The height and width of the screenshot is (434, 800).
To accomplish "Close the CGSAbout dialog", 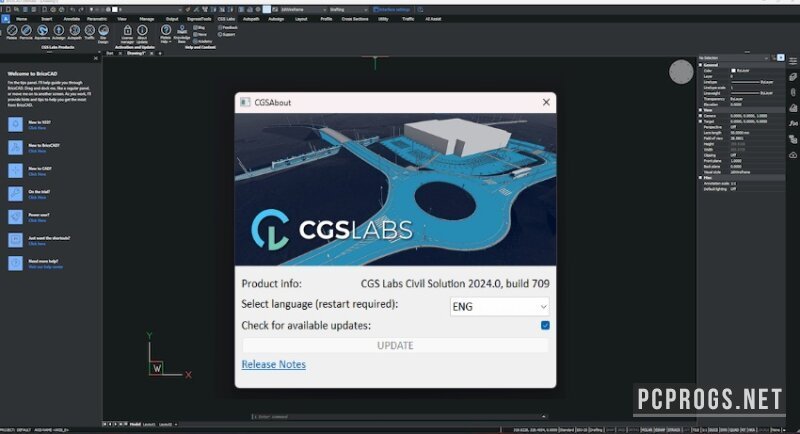I will (546, 102).
